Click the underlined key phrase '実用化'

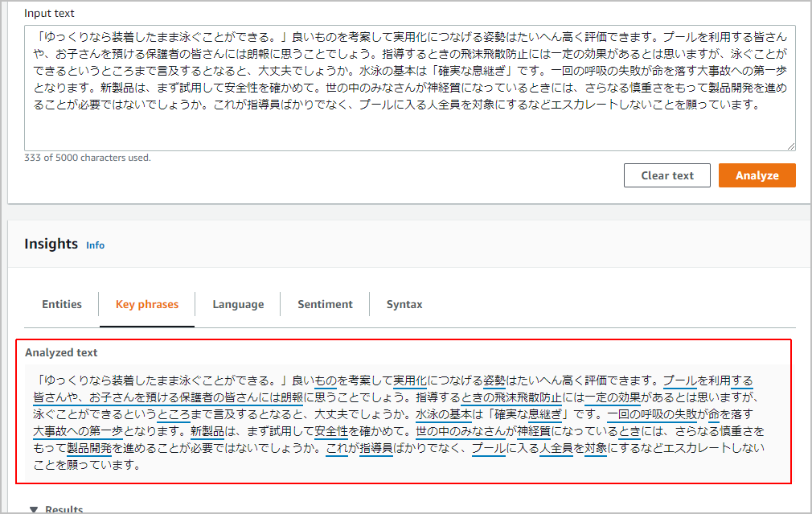pos(410,380)
